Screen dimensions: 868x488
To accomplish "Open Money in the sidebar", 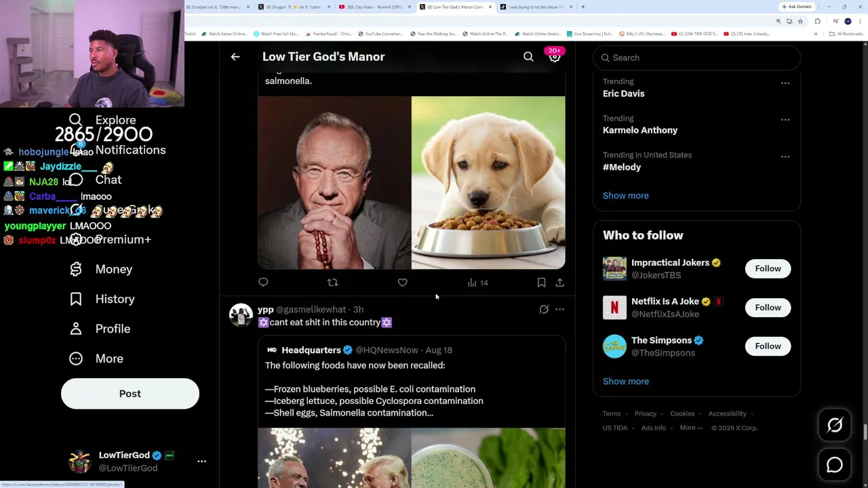I will [101, 269].
